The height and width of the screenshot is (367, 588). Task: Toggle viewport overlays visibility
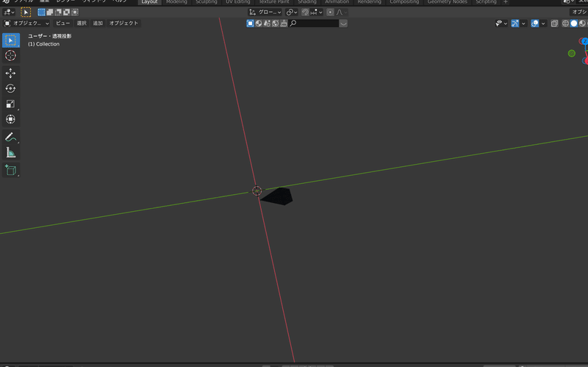tap(535, 24)
